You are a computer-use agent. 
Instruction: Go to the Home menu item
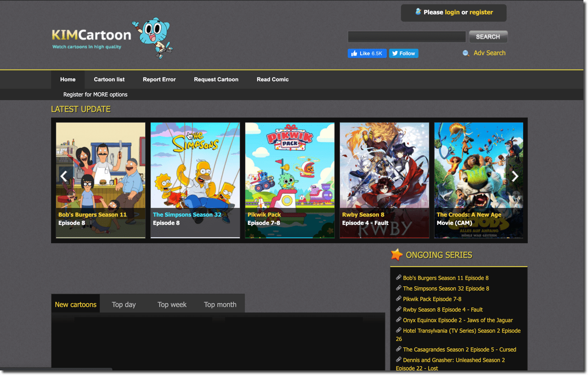tap(68, 79)
